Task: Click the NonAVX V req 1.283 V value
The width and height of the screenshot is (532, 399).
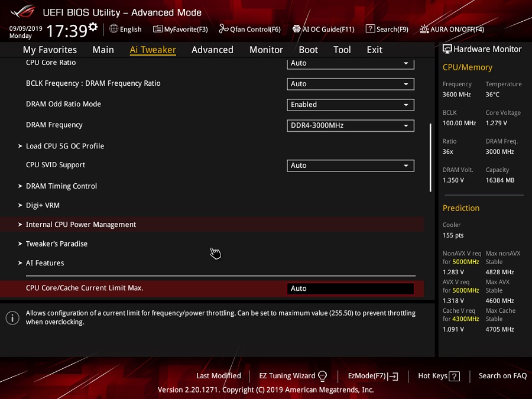Action: 453,272
